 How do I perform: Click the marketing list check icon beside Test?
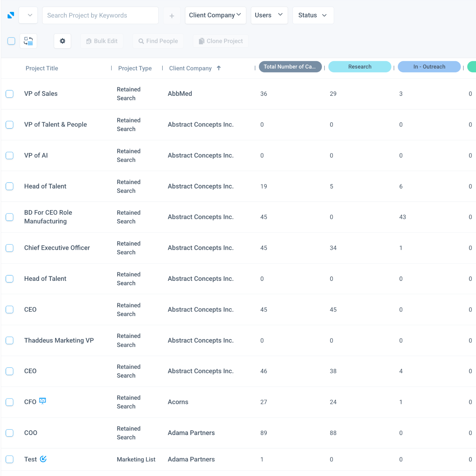click(x=43, y=459)
